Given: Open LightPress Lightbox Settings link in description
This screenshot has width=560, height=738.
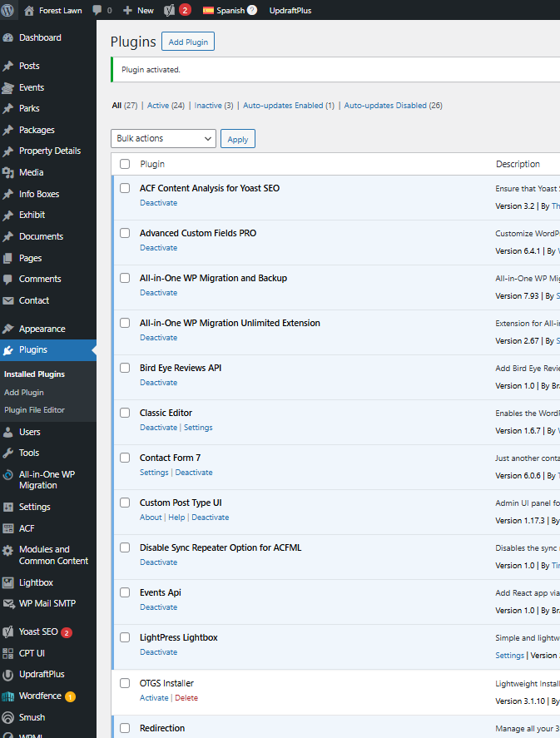Looking at the screenshot, I should click(x=509, y=656).
